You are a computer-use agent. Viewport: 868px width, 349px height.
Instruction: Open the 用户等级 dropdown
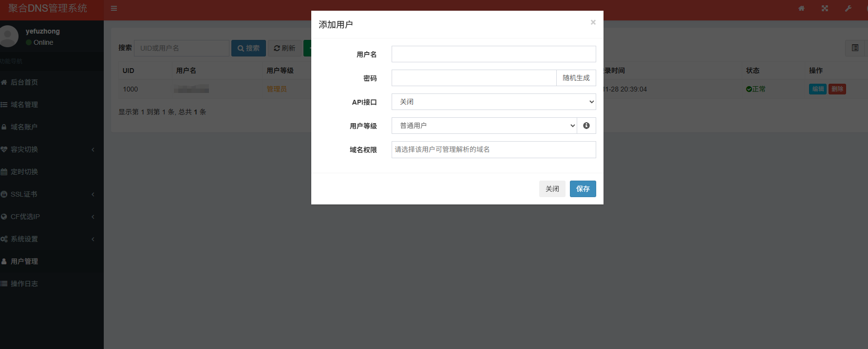(484, 126)
